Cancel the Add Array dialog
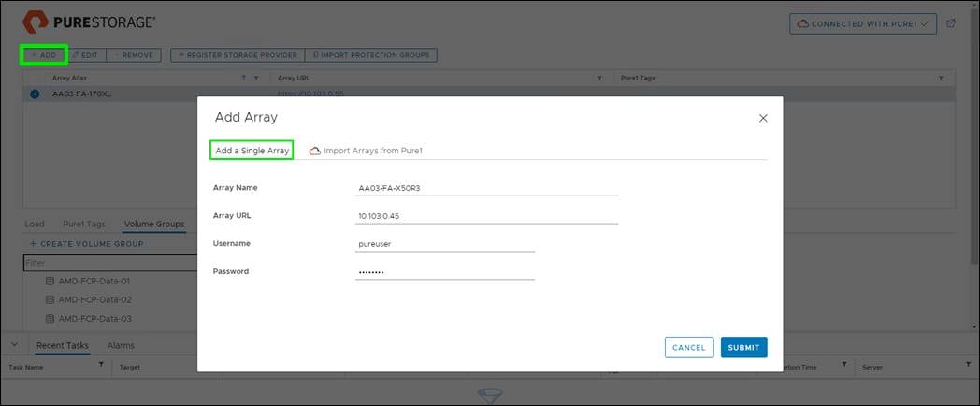Screen dimensions: 980x406 [x=689, y=348]
